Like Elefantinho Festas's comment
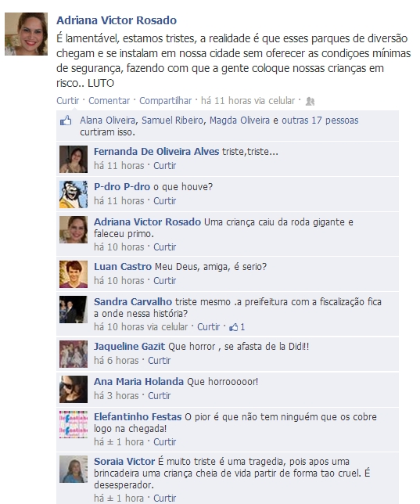Image resolution: width=420 pixels, height=504 pixels. tap(164, 442)
